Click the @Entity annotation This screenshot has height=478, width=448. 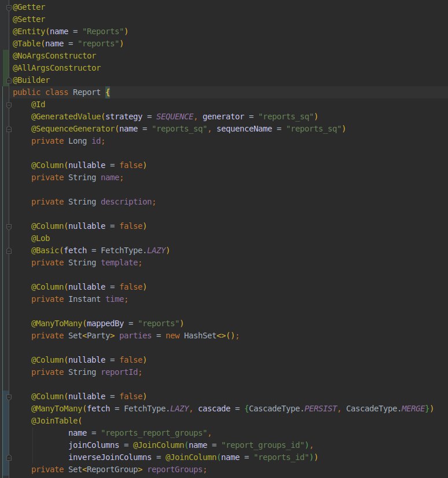29,31
